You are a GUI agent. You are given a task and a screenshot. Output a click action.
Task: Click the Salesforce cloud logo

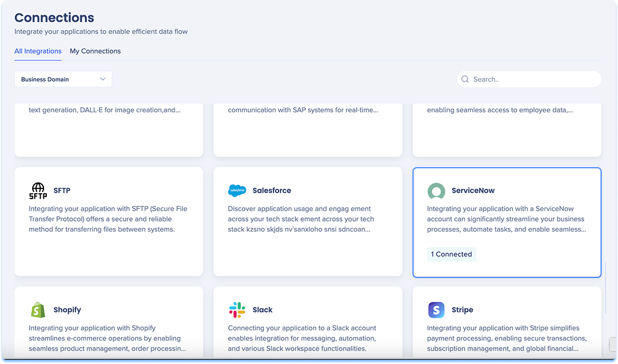[x=237, y=190]
